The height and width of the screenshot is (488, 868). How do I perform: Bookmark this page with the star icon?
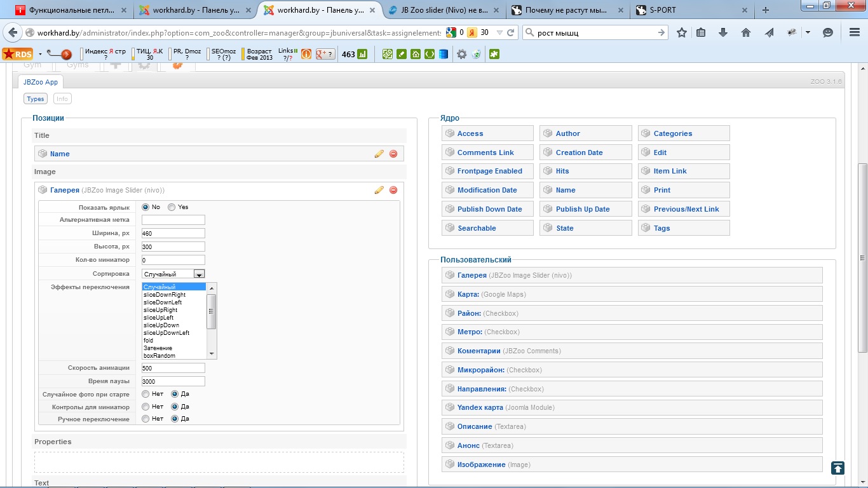pos(682,32)
